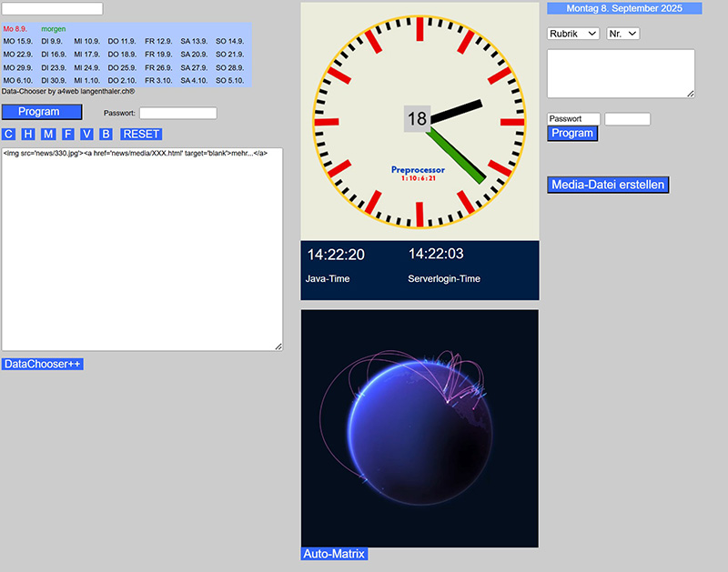Click the B shortcut button
Screen dimensions: 728x572
pyautogui.click(x=106, y=134)
